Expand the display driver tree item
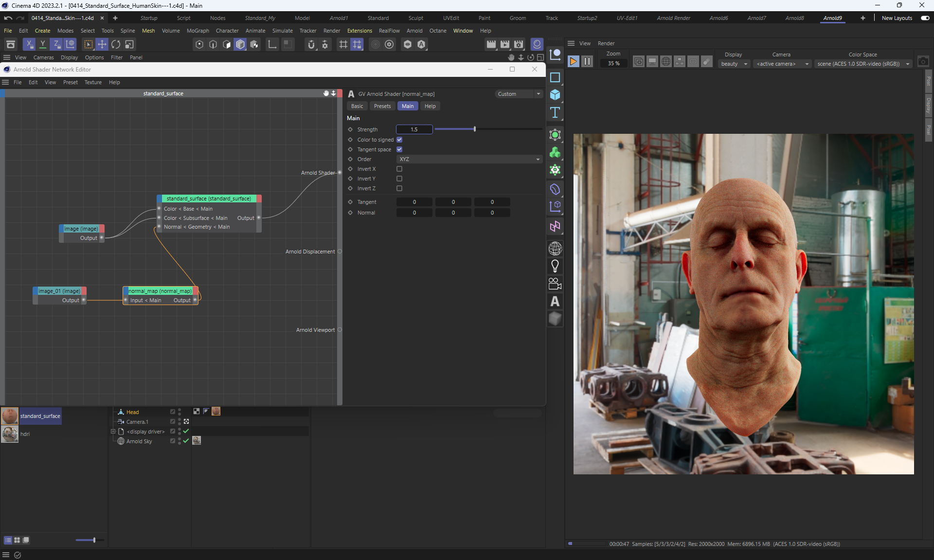 click(113, 432)
